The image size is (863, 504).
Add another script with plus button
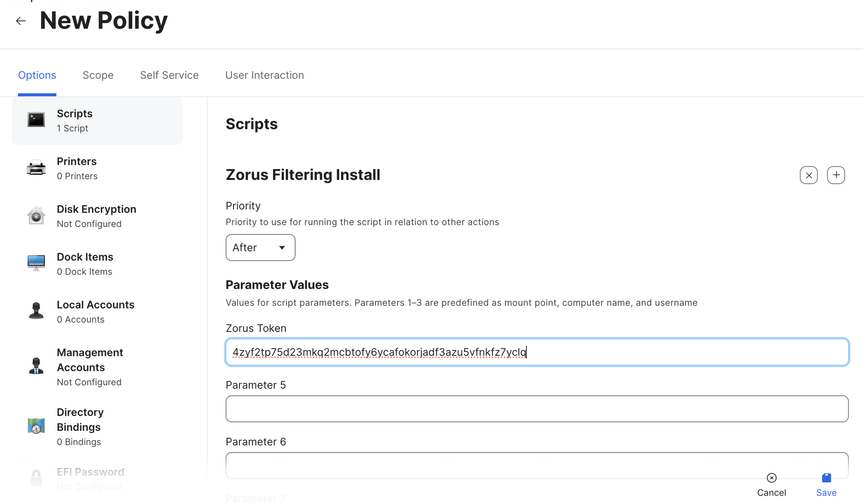pyautogui.click(x=836, y=175)
